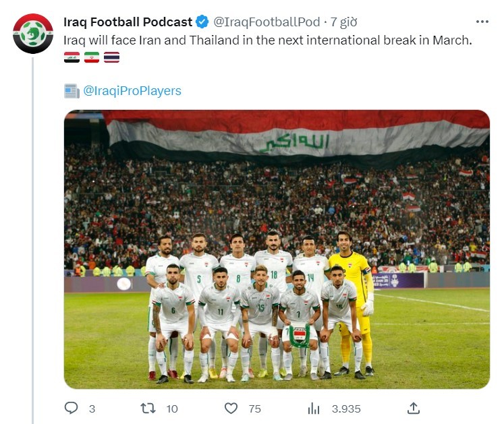The width and height of the screenshot is (504, 424).
Task: Click the retweet count 10
Action: tap(172, 408)
